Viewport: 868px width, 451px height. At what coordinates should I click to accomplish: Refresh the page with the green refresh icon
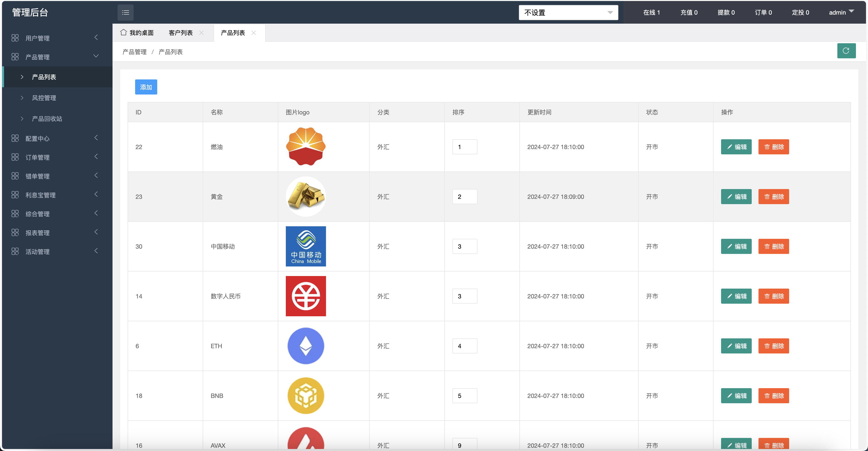[x=846, y=51]
